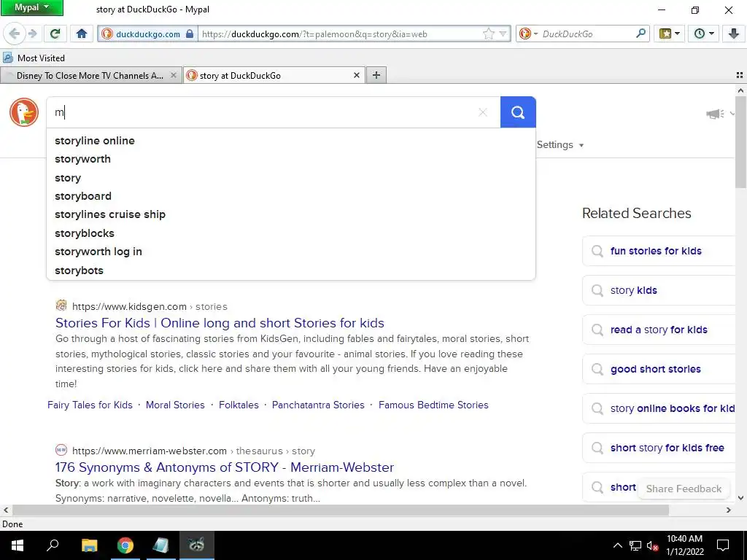Choose the 'storyworth' suggestion
This screenshot has height=560, width=747.
[x=290, y=159]
